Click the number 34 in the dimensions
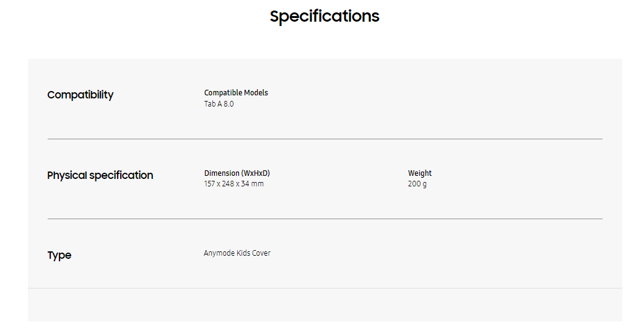This screenshot has height=330, width=644. click(246, 184)
